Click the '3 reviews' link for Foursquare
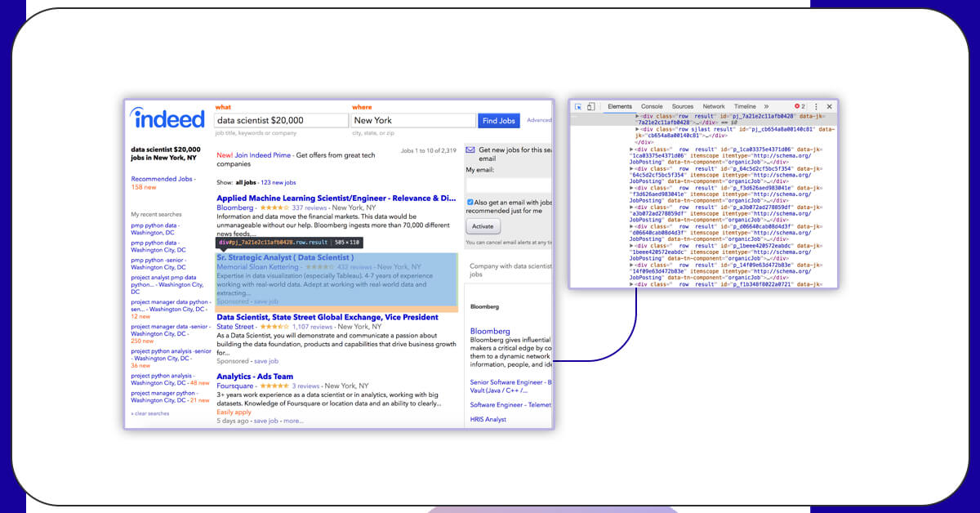980x513 pixels. tap(306, 386)
